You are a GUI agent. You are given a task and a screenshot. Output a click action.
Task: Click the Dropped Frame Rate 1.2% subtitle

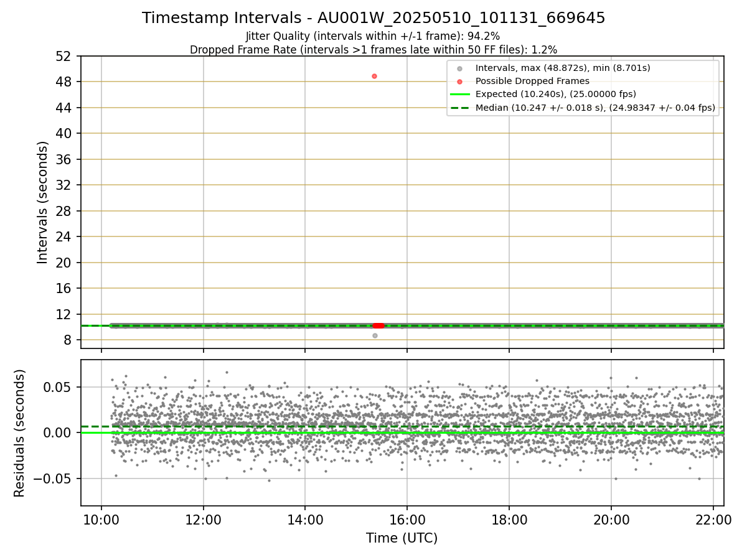tap(374, 49)
